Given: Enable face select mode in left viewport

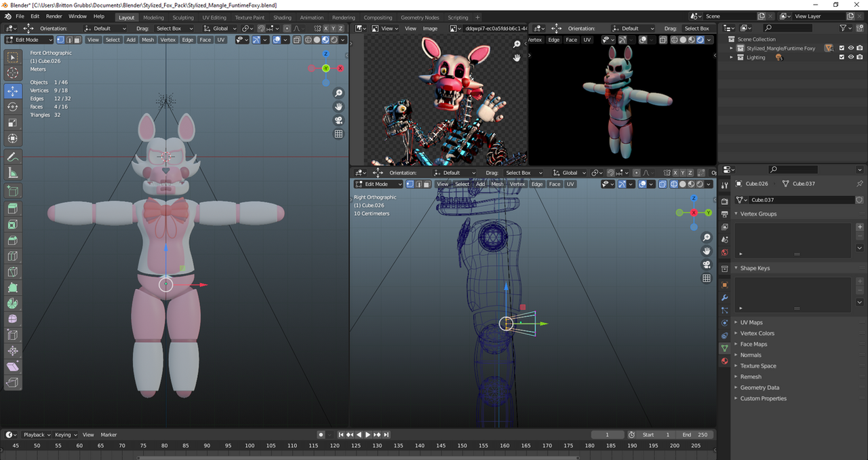Looking at the screenshot, I should click(77, 40).
